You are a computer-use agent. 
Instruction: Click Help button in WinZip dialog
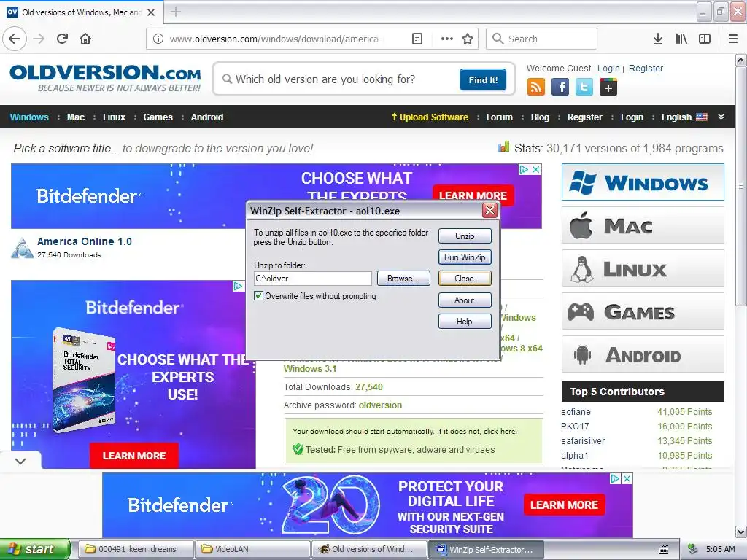pos(465,322)
